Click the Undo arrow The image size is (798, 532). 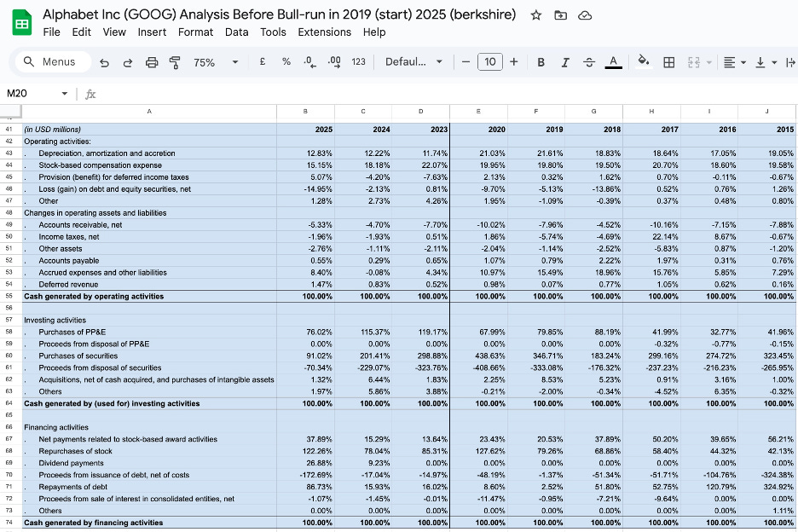104,62
